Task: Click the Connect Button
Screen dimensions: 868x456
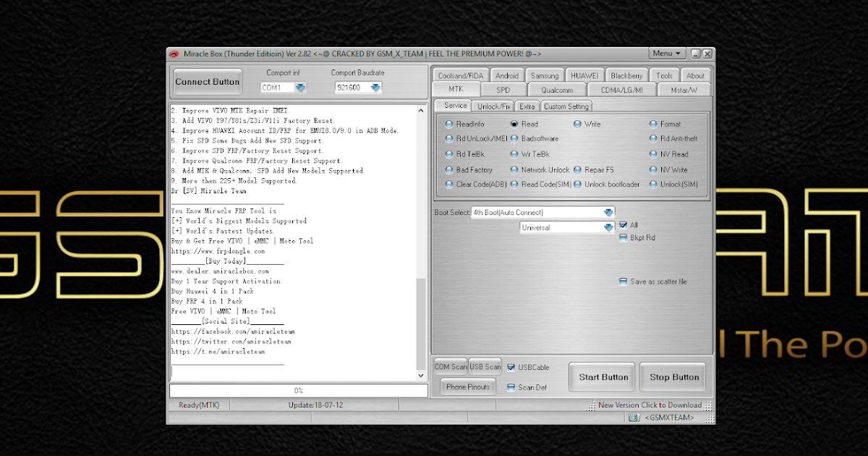Action: coord(208,82)
